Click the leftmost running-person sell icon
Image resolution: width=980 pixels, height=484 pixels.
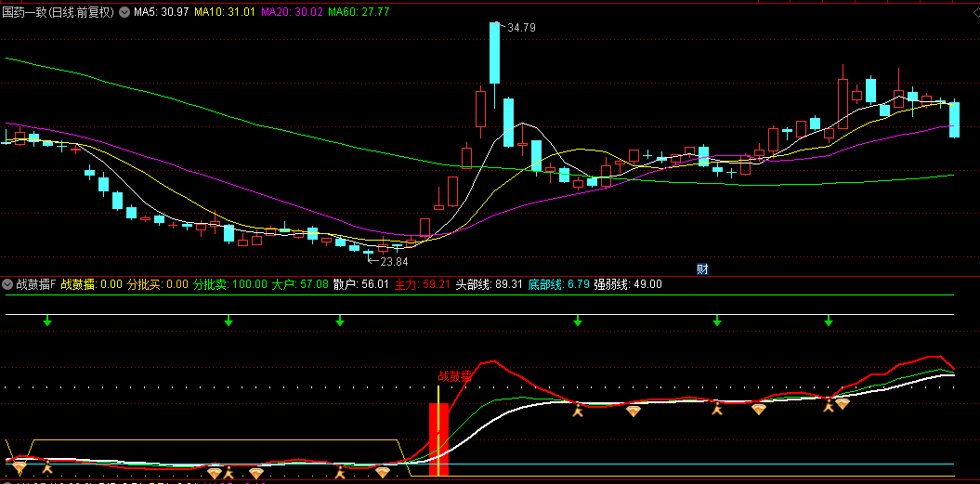tap(47, 467)
